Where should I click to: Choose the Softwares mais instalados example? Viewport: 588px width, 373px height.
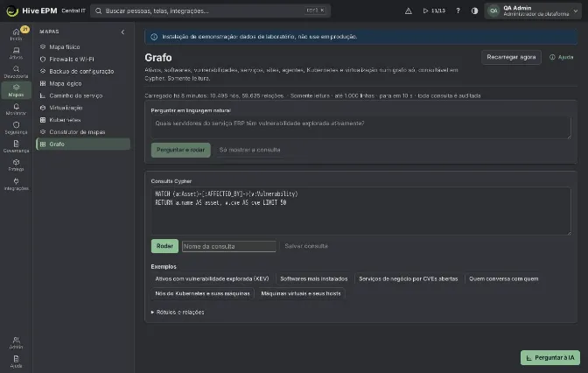point(314,278)
